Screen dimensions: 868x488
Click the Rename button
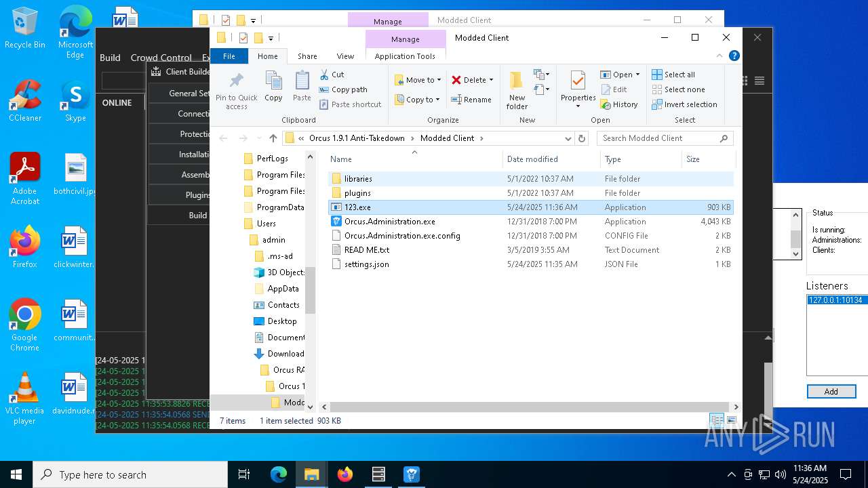472,100
